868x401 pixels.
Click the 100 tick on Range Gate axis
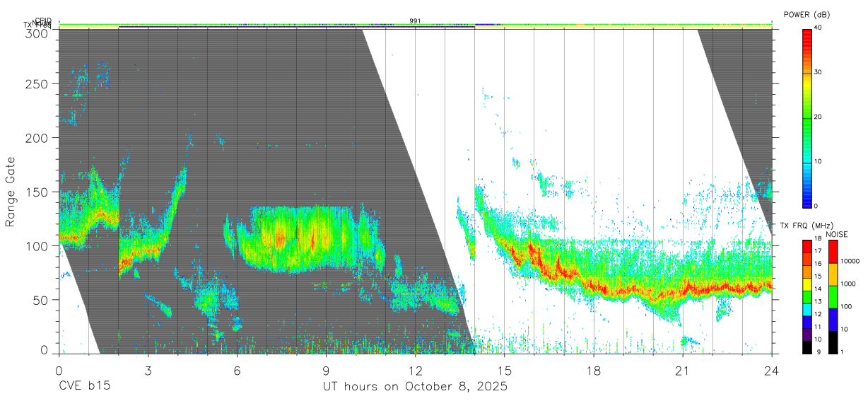click(x=38, y=245)
